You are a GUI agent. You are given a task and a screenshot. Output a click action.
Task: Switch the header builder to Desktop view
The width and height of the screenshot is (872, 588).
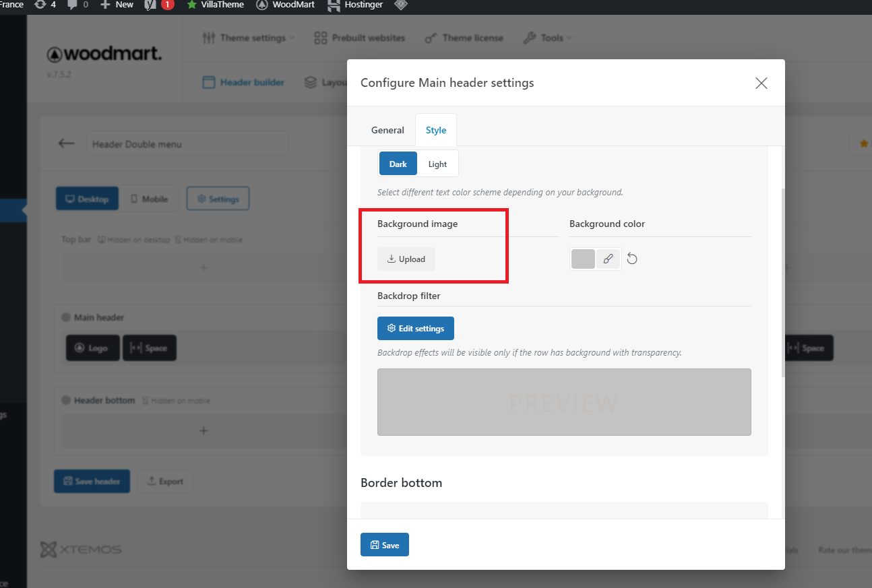[87, 199]
